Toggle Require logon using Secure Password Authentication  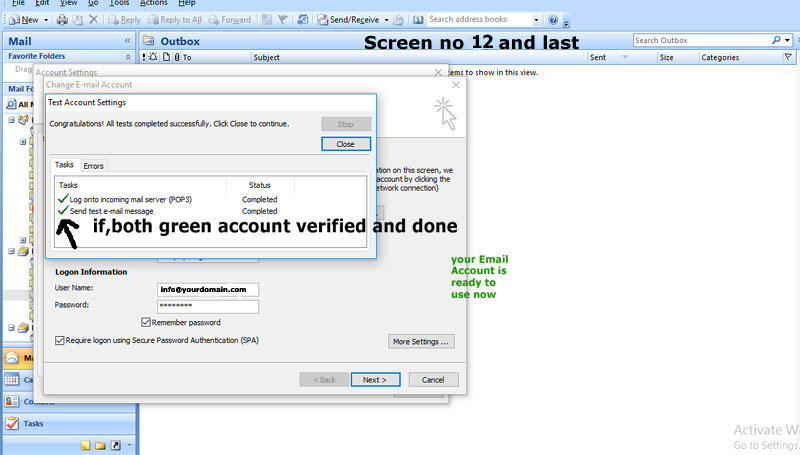click(x=60, y=341)
